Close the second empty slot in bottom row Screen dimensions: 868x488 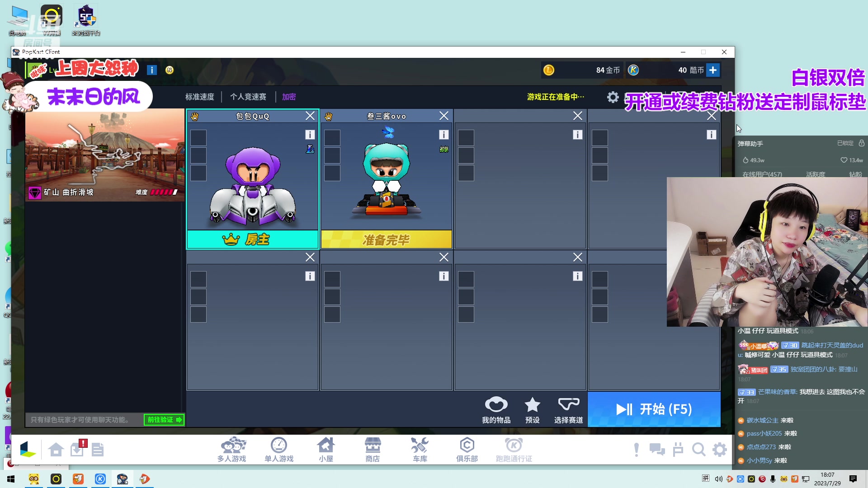444,257
